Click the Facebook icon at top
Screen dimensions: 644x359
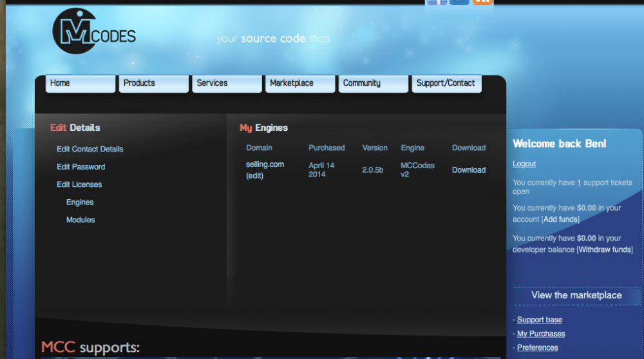coord(437,2)
